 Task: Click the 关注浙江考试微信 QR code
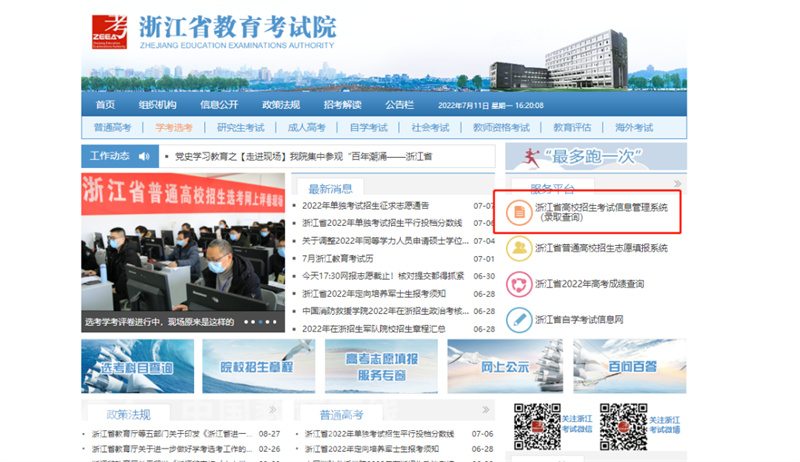(x=537, y=426)
